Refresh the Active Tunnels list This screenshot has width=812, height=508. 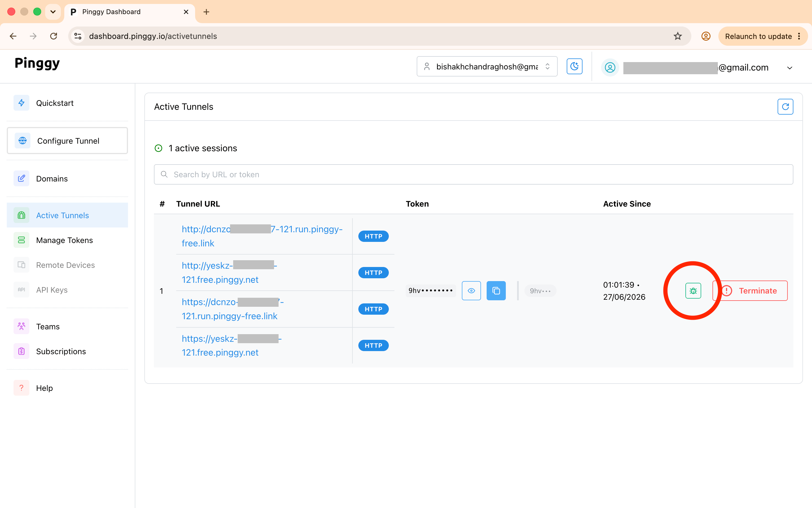[785, 107]
